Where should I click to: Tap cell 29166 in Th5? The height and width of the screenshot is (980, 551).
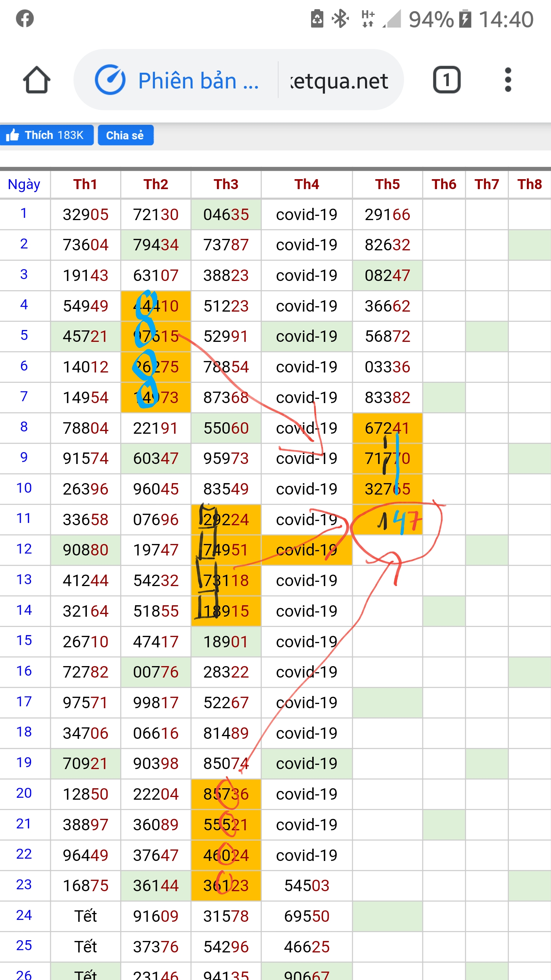[388, 214]
